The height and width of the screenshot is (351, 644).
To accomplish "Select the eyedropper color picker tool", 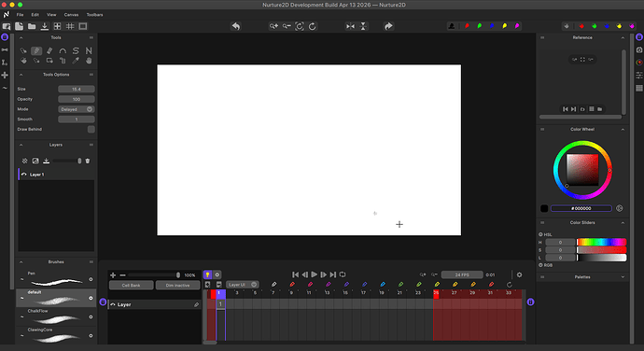I will click(76, 61).
